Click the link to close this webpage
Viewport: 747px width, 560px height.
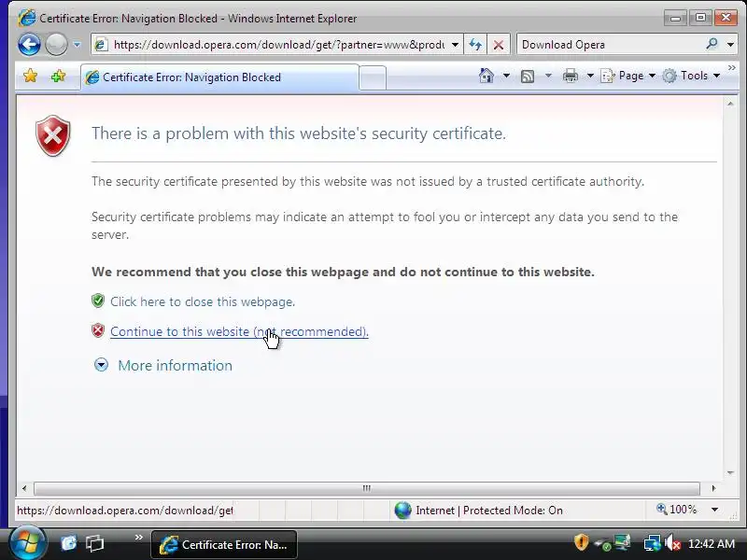pyautogui.click(x=203, y=301)
